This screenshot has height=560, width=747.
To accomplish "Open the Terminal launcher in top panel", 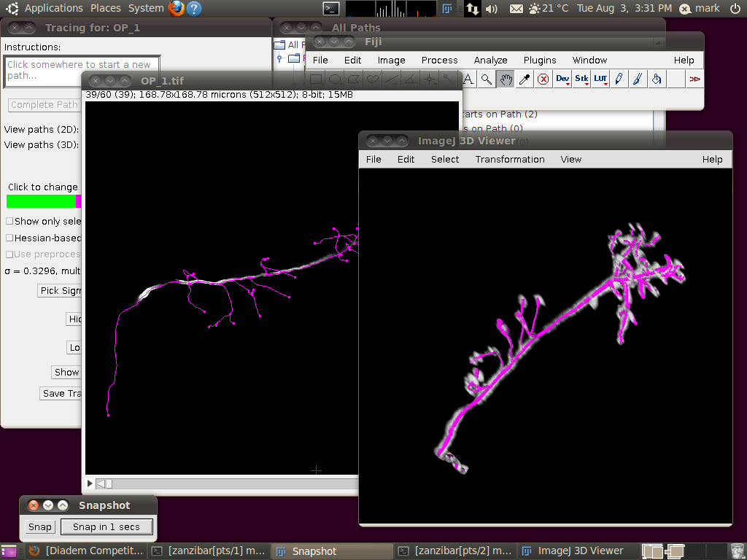I will (331, 8).
